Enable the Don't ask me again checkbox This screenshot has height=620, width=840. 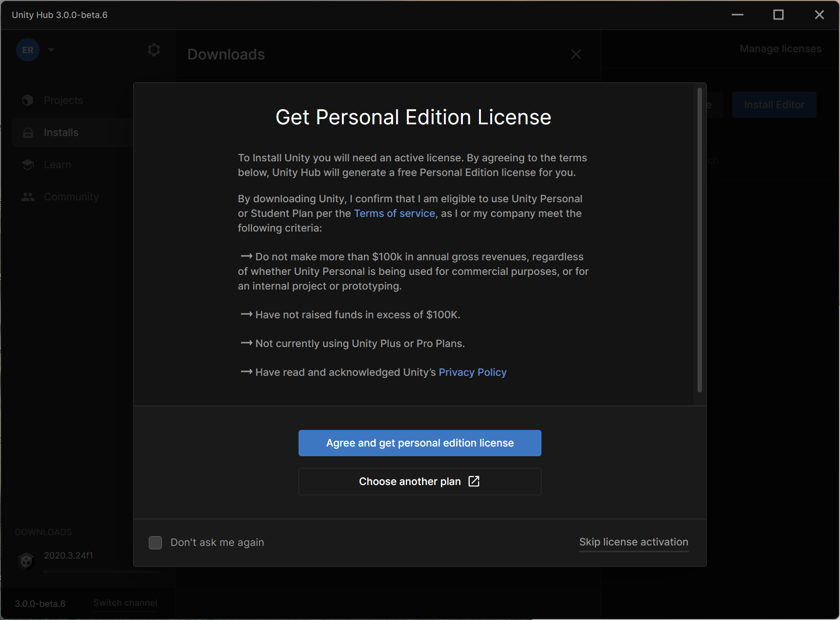(155, 542)
